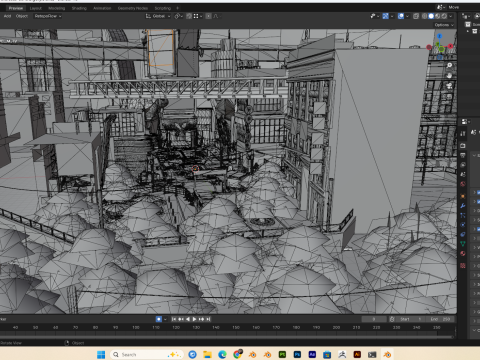Open the Tool properties tab
This screenshot has width=480, height=360.
click(x=463, y=134)
